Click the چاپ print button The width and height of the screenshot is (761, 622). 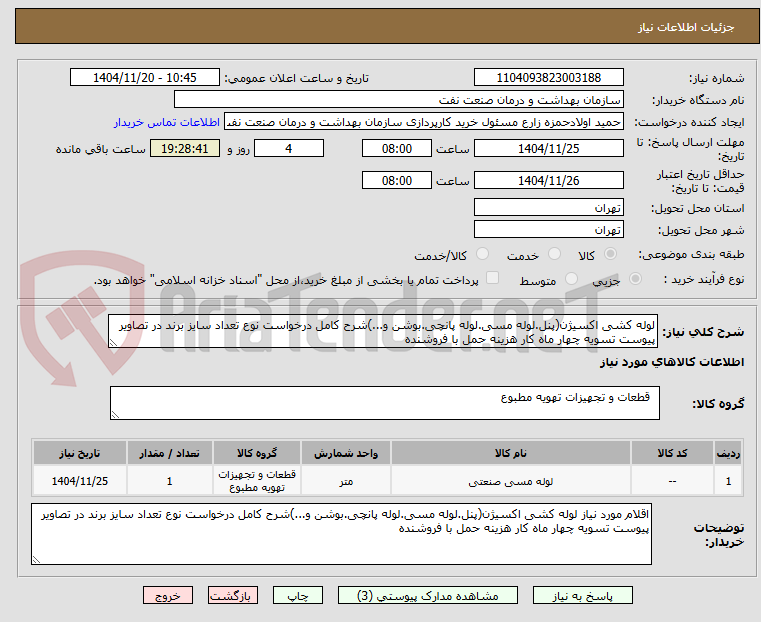[298, 595]
